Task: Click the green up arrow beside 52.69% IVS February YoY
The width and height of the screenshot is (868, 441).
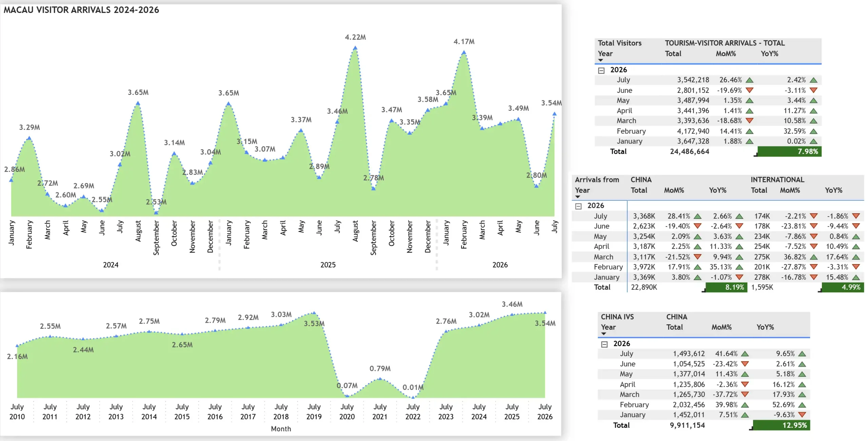Action: [x=802, y=405]
